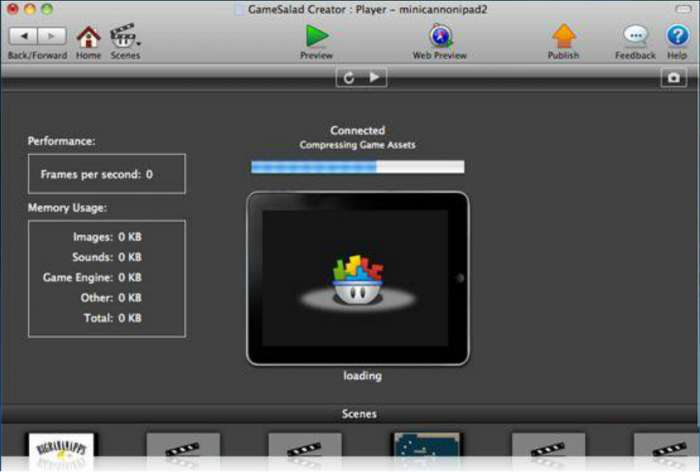Image resolution: width=700 pixels, height=472 pixels.
Task: Launch Web Preview icon
Action: 441,36
